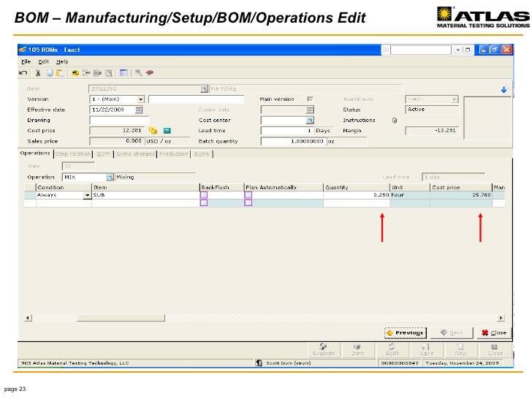
Task: Toggle the Main version checkbox
Action: click(x=310, y=99)
